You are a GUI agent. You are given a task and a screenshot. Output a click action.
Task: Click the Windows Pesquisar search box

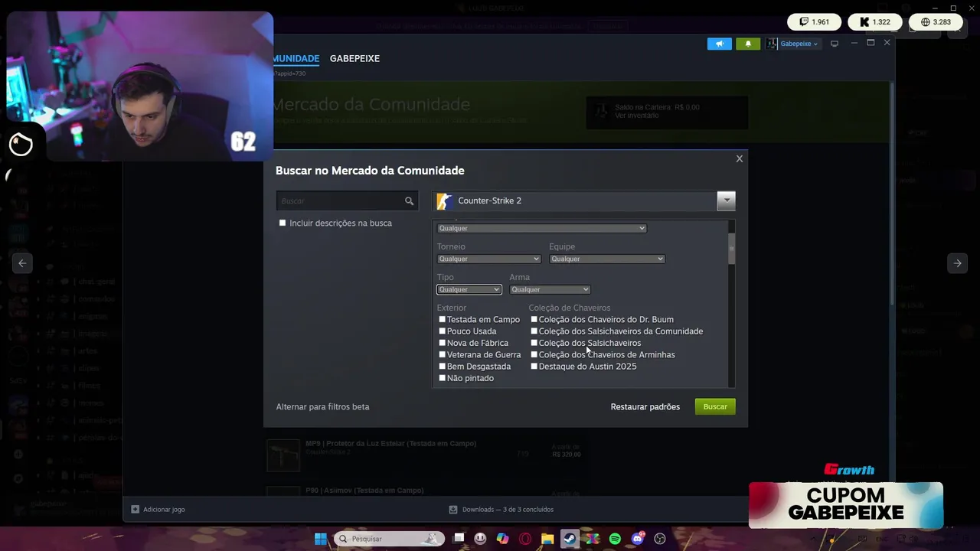(x=390, y=539)
